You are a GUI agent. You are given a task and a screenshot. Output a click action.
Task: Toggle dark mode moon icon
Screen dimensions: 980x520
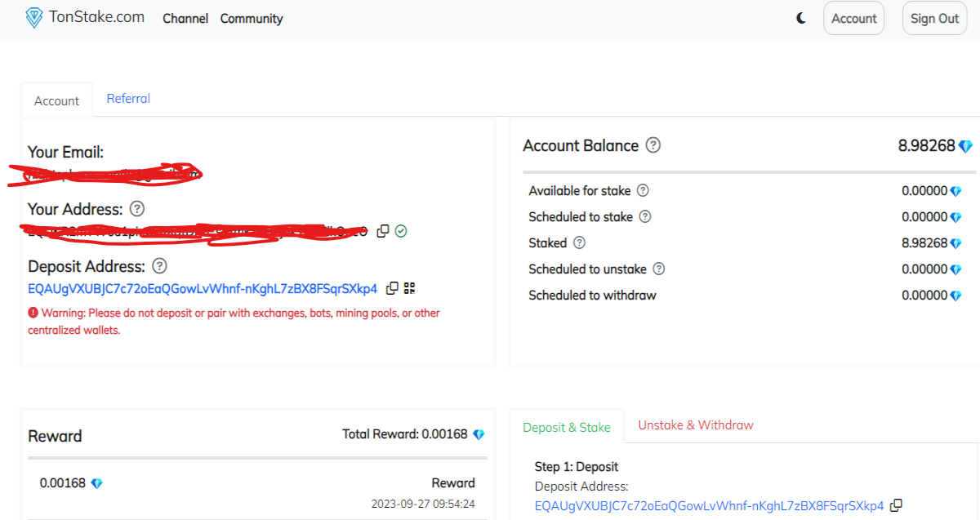point(802,18)
